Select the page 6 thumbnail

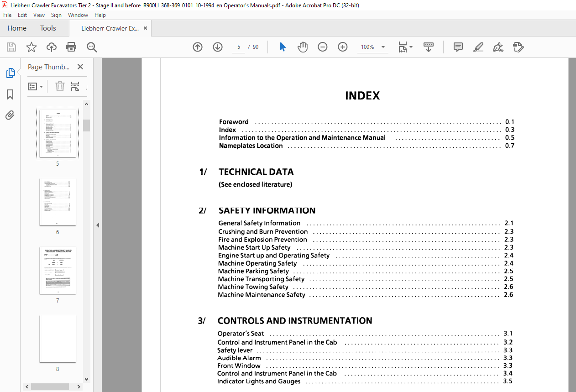click(58, 202)
